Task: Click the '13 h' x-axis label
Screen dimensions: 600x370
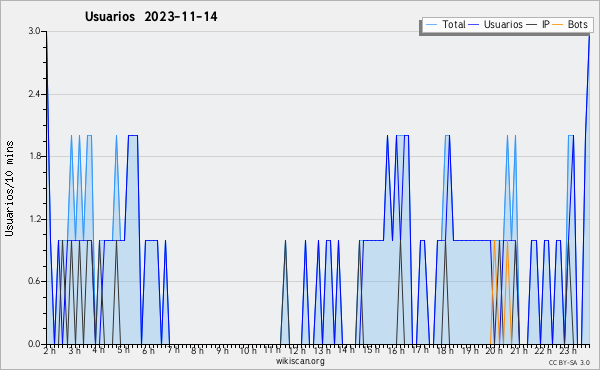Action: tap(322, 351)
